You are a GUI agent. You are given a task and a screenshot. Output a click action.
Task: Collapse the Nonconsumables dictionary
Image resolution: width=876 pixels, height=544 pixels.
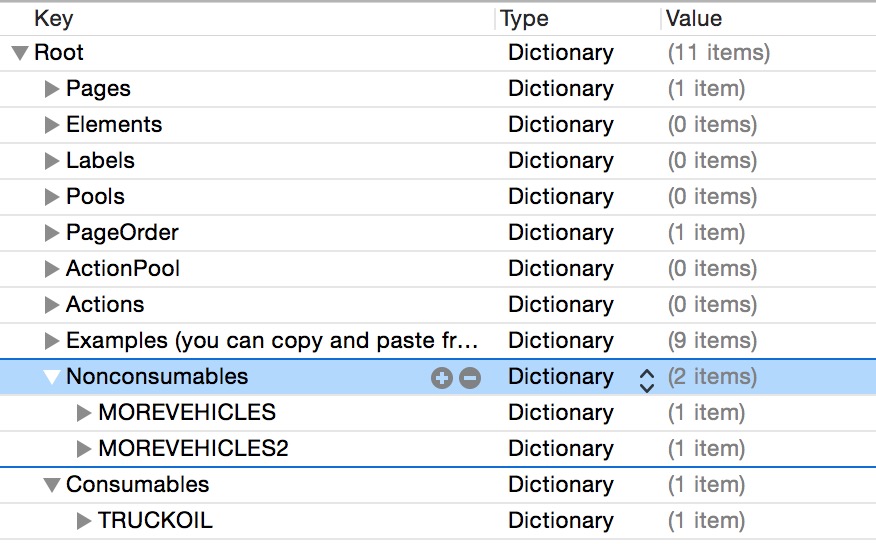[52, 377]
